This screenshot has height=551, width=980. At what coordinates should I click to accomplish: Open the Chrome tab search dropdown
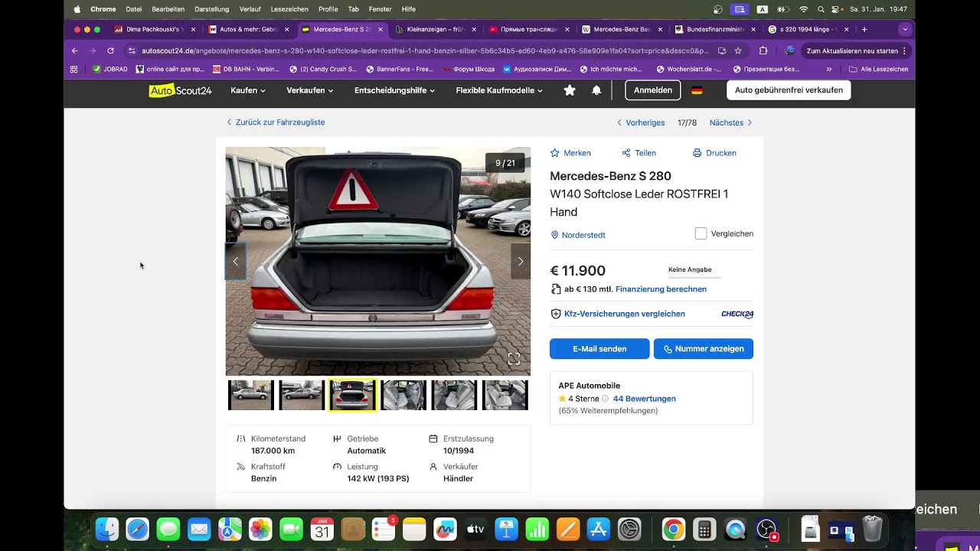click(905, 30)
